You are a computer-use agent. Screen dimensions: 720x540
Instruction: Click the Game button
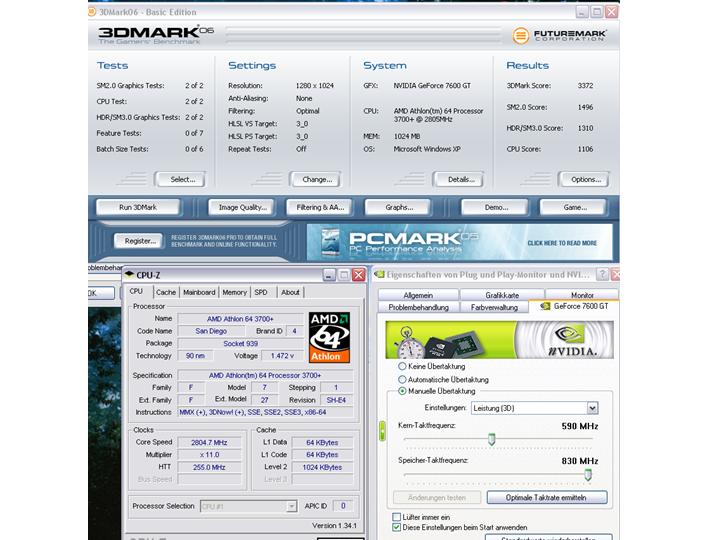point(574,207)
